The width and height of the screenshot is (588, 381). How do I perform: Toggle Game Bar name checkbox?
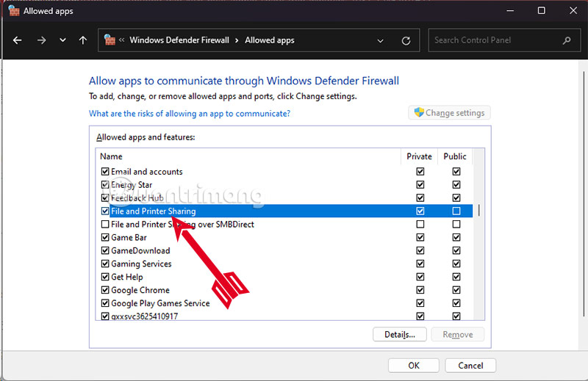[x=105, y=237]
